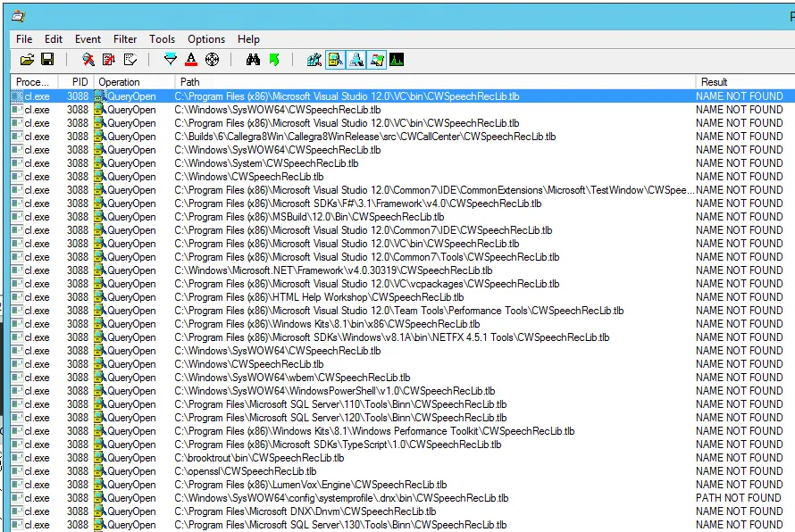This screenshot has height=532, width=795.
Task: Click the QueryOpen icon in the openssl row
Action: coord(100,471)
